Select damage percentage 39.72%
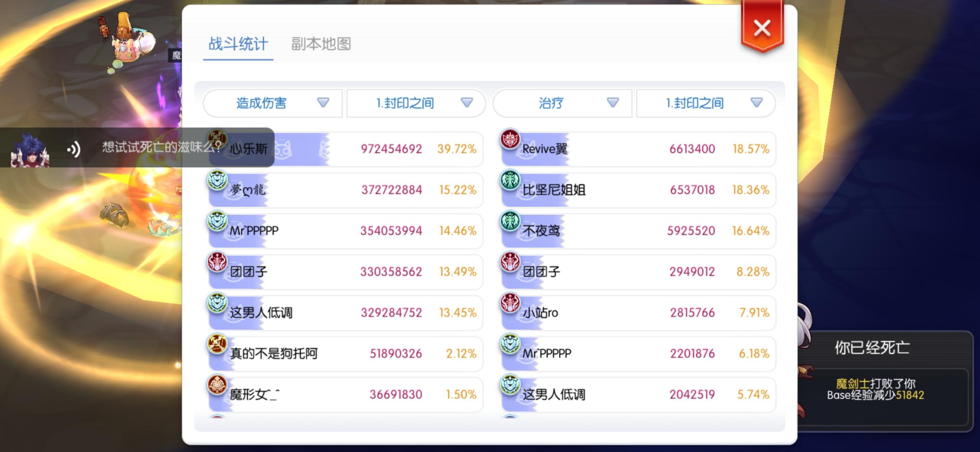 pos(457,149)
